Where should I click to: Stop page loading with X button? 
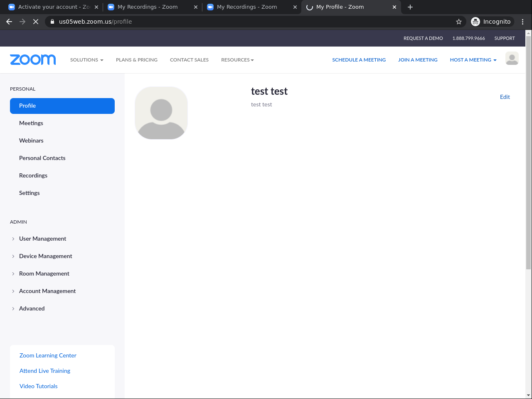pyautogui.click(x=36, y=22)
